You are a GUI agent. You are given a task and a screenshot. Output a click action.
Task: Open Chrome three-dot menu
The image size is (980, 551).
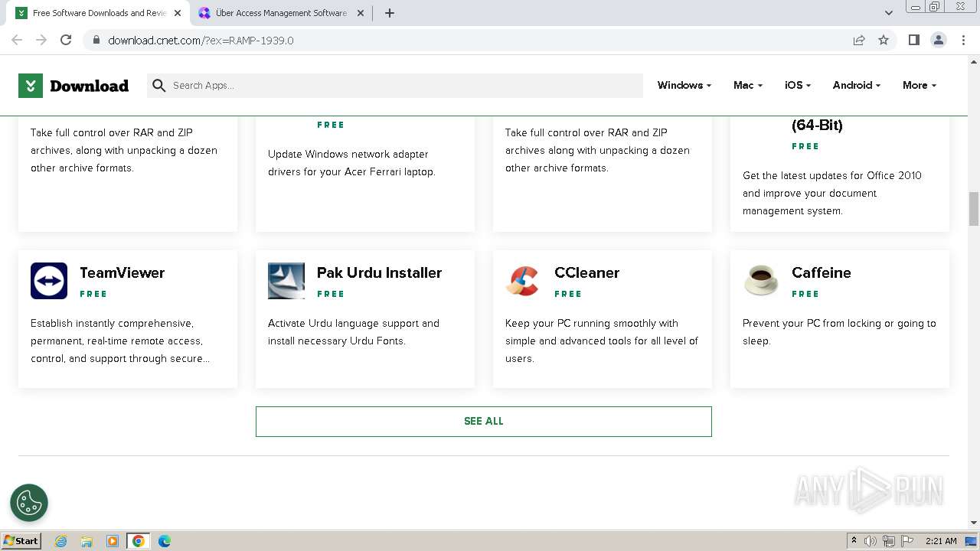point(963,40)
